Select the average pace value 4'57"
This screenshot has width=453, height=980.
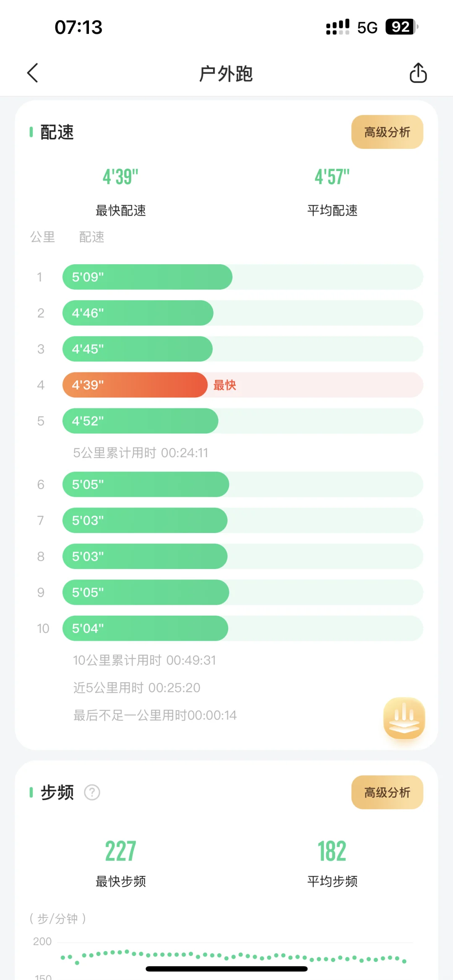[332, 177]
